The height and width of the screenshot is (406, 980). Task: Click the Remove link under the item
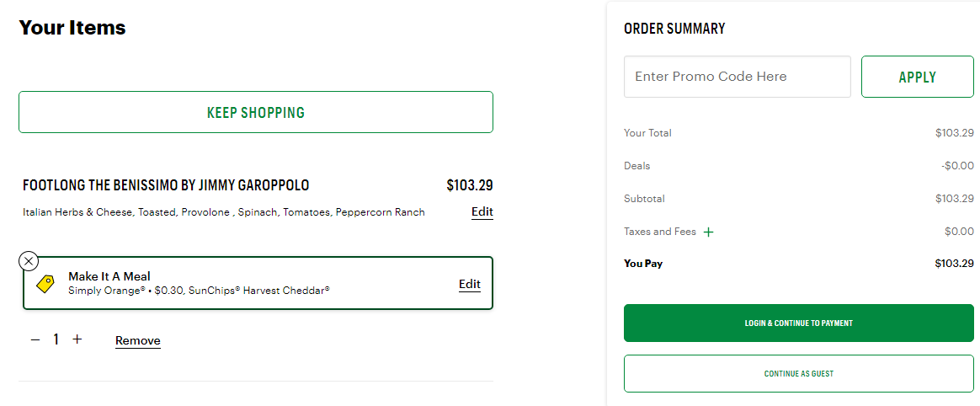click(137, 341)
